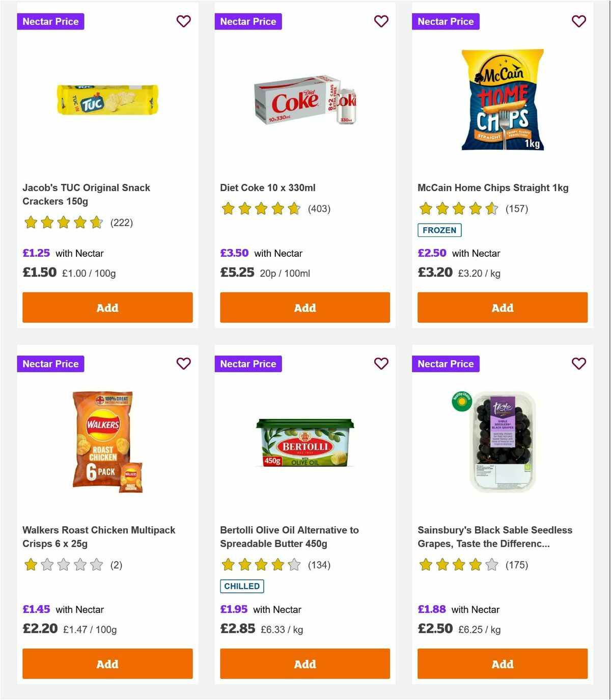Toggle the FROZEN filter tag on McCain Home Chips
This screenshot has height=700, width=611.
[439, 230]
